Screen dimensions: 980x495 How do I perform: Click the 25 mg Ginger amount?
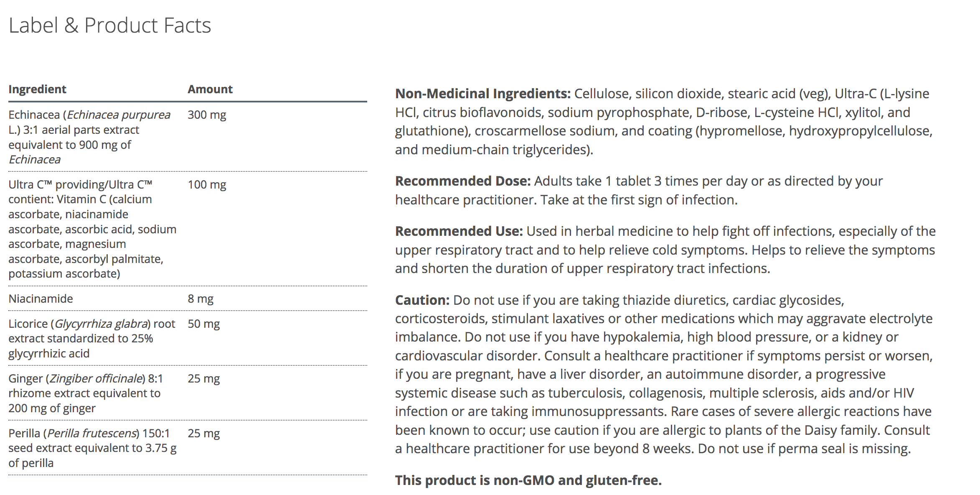coord(203,378)
